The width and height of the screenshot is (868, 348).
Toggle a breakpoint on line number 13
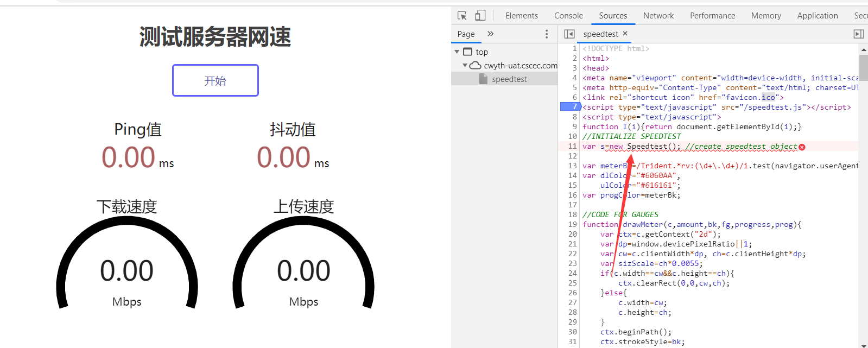click(572, 166)
